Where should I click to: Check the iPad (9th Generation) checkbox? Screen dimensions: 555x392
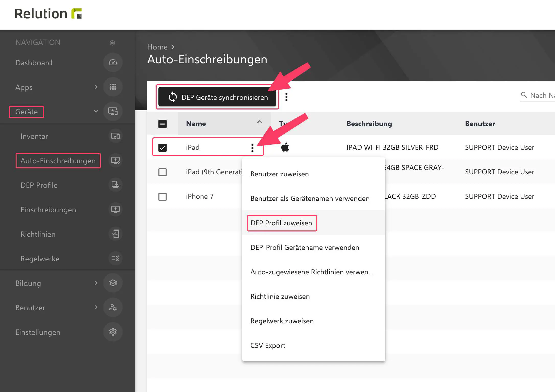(x=163, y=172)
